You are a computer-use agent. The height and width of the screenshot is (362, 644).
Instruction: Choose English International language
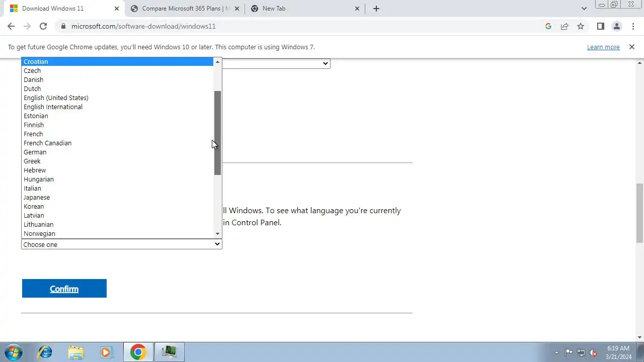pos(117,107)
